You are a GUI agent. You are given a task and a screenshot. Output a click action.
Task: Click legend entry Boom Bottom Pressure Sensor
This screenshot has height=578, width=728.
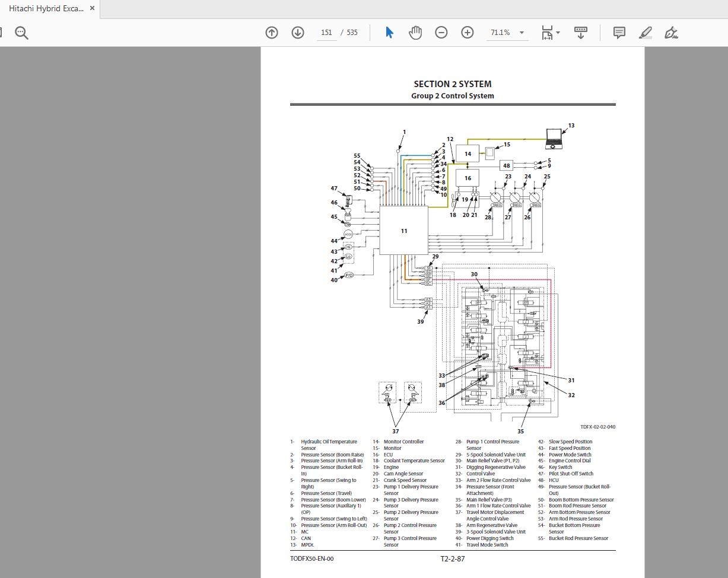pos(581,500)
